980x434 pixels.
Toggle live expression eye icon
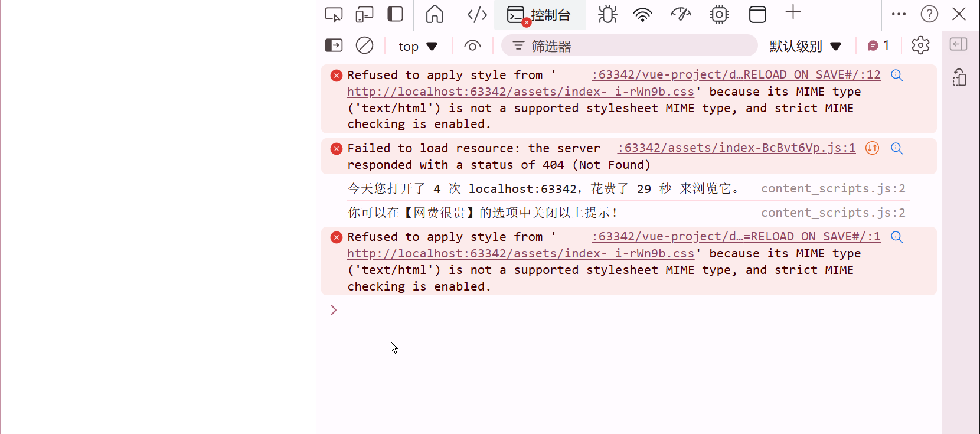click(x=472, y=45)
